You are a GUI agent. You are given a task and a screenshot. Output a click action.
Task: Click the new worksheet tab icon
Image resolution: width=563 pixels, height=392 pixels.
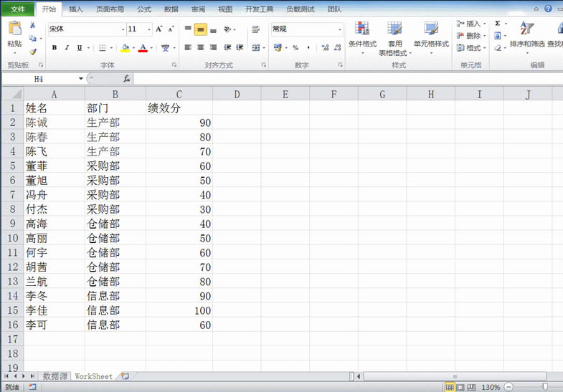pos(125,376)
